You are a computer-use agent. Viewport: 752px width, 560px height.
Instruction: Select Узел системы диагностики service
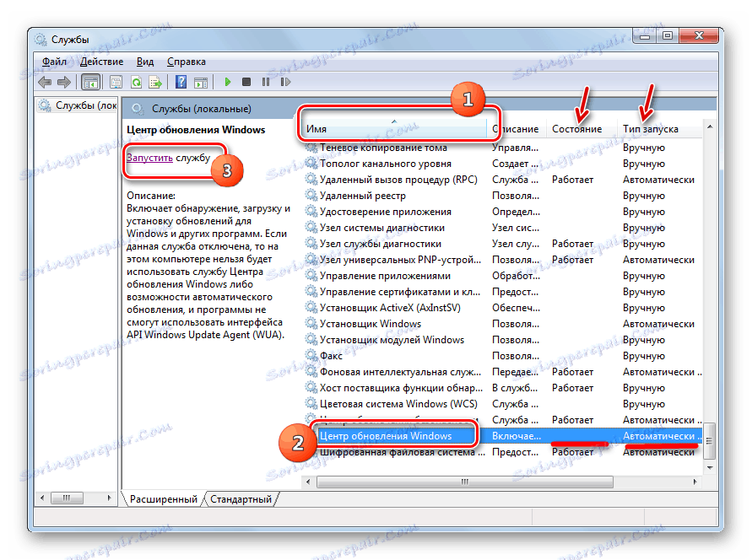(x=382, y=228)
